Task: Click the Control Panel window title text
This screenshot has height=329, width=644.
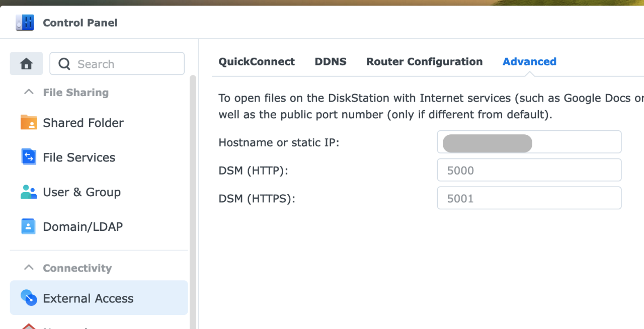Action: click(x=80, y=23)
